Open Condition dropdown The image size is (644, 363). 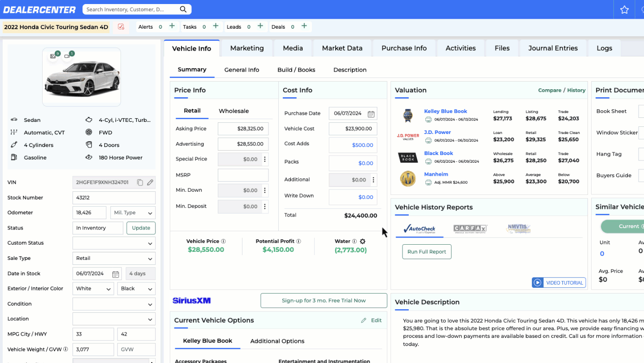(114, 304)
